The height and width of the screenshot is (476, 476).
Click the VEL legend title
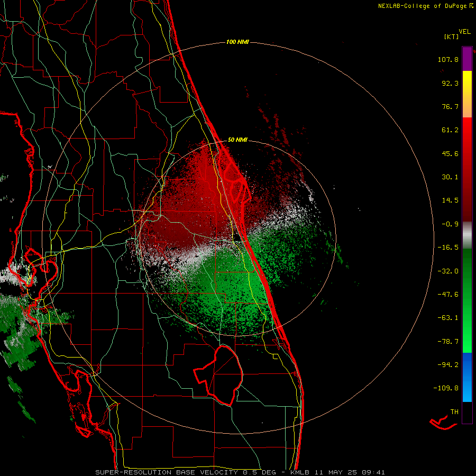[x=464, y=31]
